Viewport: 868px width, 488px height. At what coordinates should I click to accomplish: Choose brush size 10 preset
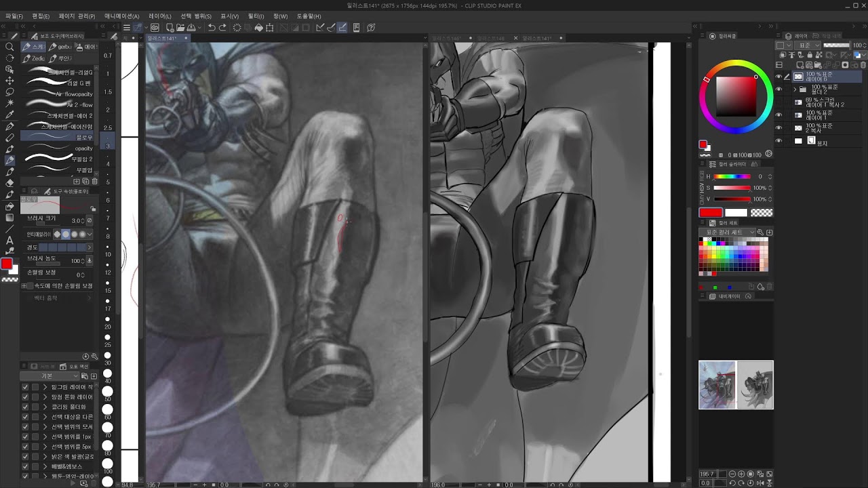[x=108, y=250]
